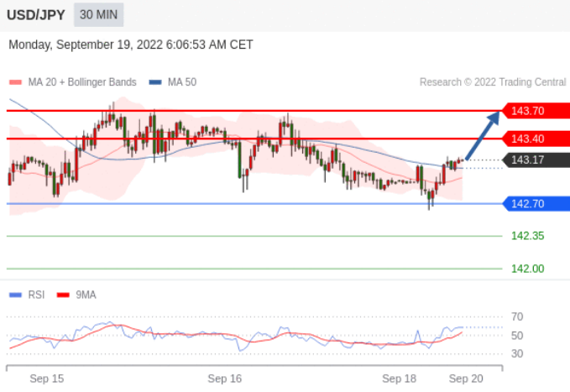Click the red MA 20 legend swatch
Viewport: 570px width, 392px height.
pyautogui.click(x=16, y=82)
